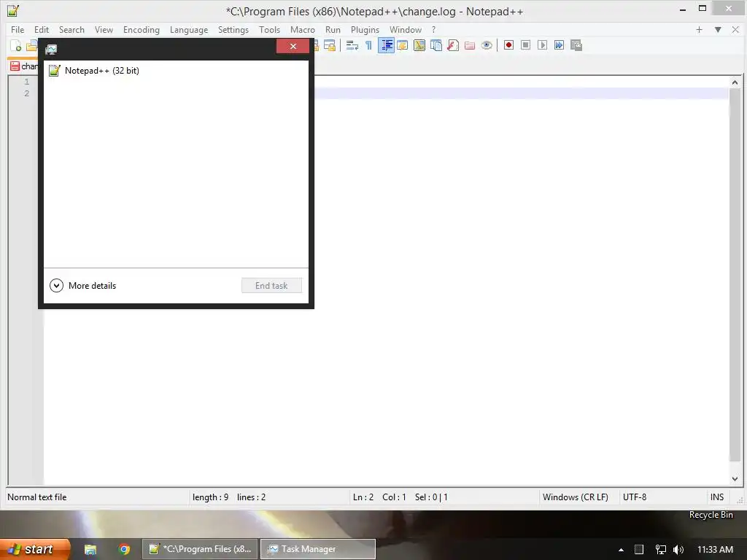The height and width of the screenshot is (560, 747).
Task: Switch to Notepad++ taskbar button
Action: pos(200,549)
